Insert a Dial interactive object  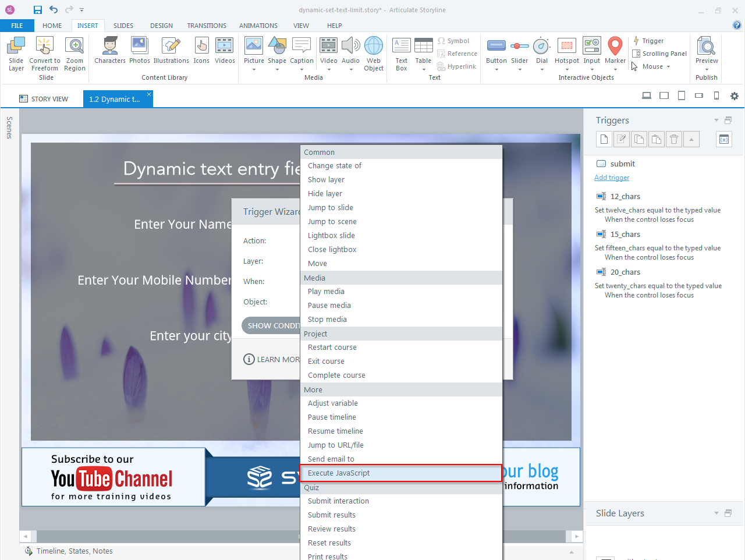[542, 50]
